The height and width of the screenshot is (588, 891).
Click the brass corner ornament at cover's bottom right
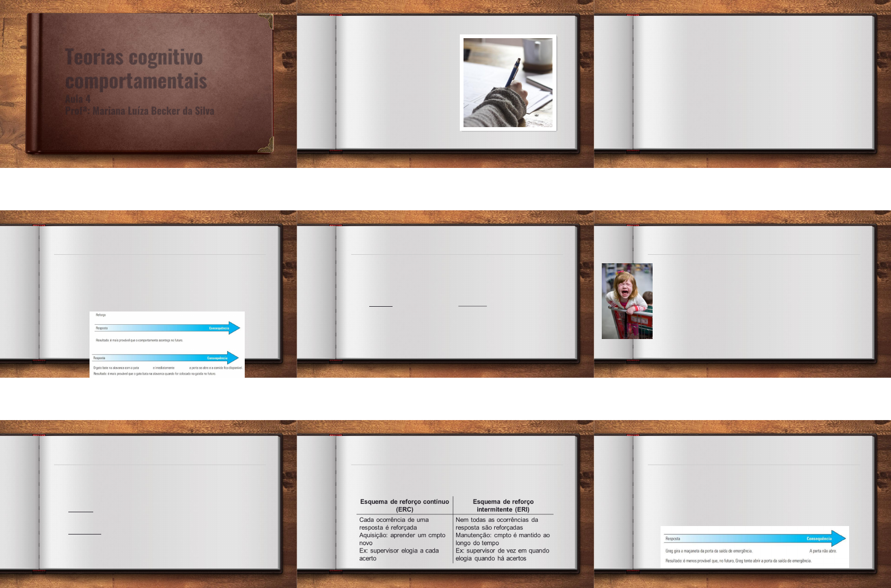(x=266, y=144)
